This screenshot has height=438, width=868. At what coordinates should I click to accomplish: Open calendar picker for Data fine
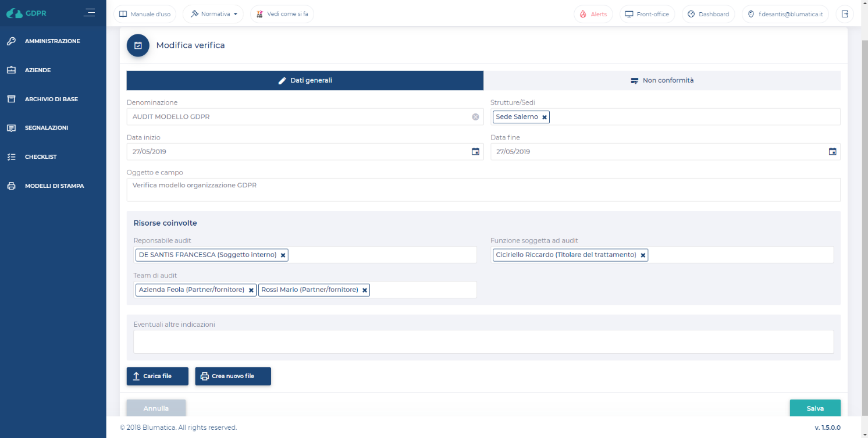coord(832,152)
